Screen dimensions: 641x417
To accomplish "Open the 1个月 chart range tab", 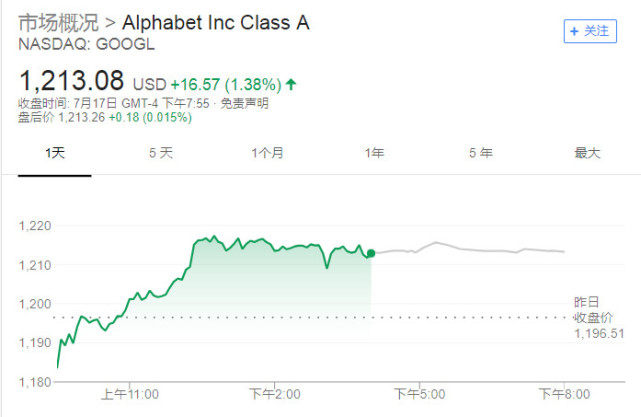I will click(267, 153).
